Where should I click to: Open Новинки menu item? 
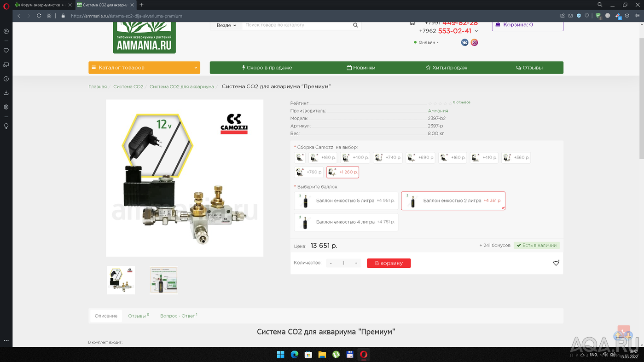point(361,68)
